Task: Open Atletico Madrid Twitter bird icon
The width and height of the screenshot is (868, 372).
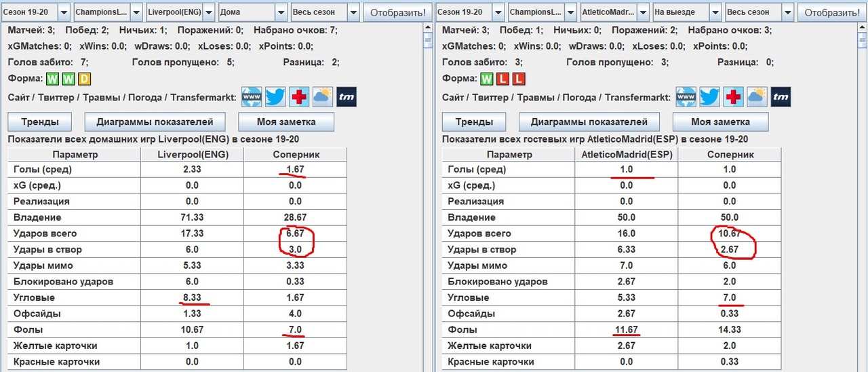Action: (709, 97)
